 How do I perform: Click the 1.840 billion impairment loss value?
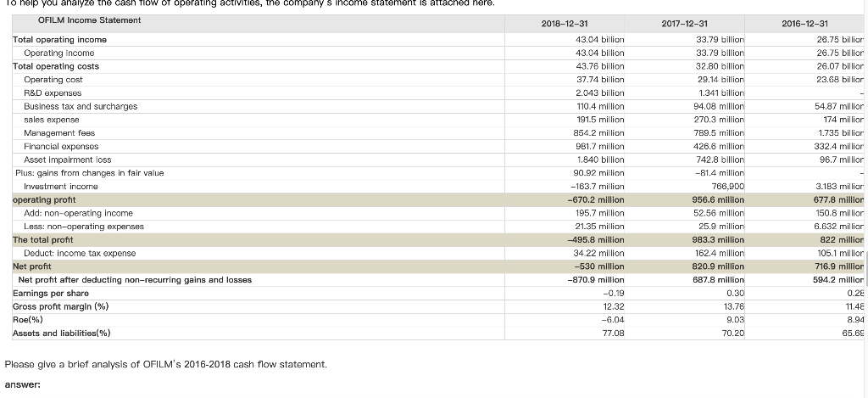(600, 160)
